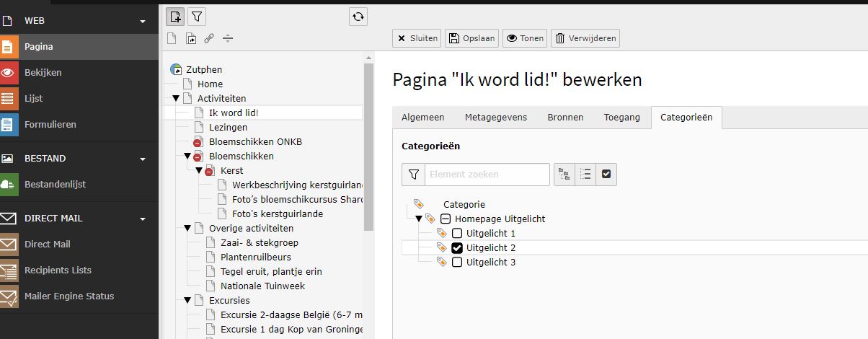Click the Opslaan save button
The height and width of the screenshot is (339, 868).
(x=471, y=38)
